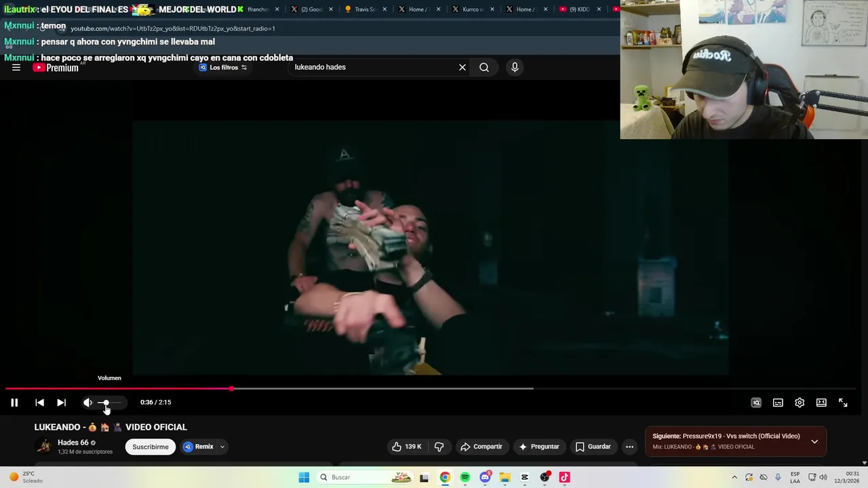The width and height of the screenshot is (868, 488).
Task: Mute the video with the speaker icon
Action: pos(87,403)
